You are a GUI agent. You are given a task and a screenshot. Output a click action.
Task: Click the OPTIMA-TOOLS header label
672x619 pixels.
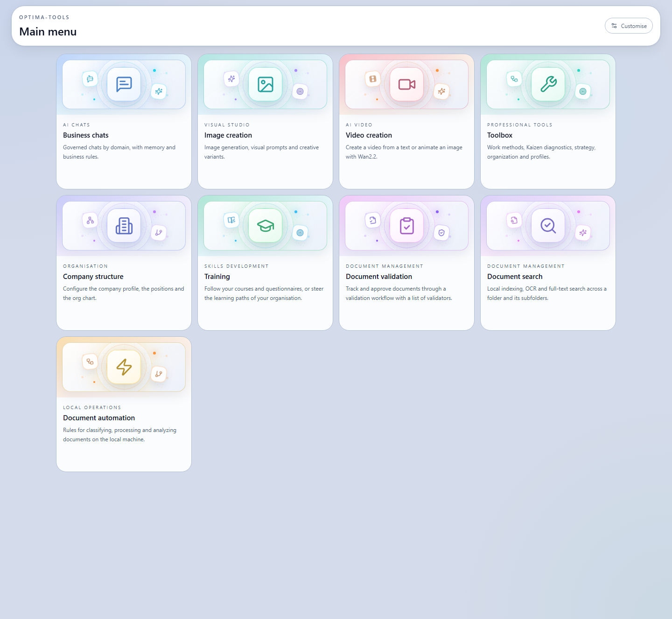(44, 17)
